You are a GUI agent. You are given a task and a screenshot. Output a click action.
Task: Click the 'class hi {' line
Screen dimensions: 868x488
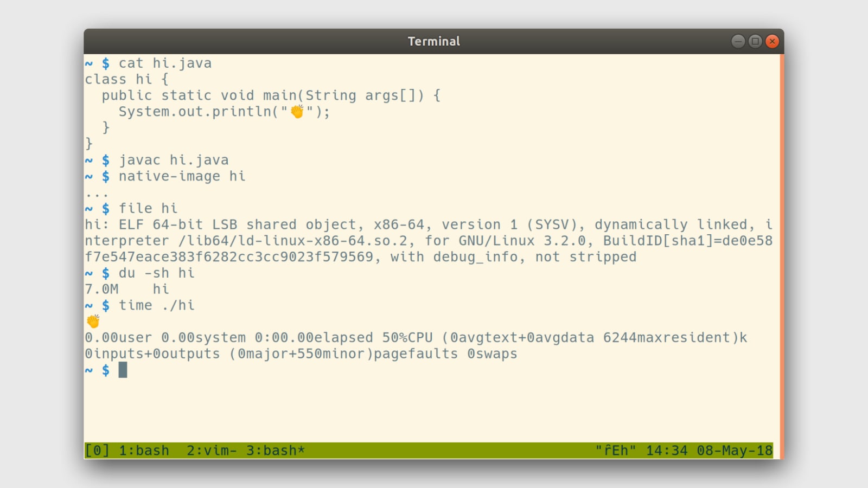click(127, 79)
